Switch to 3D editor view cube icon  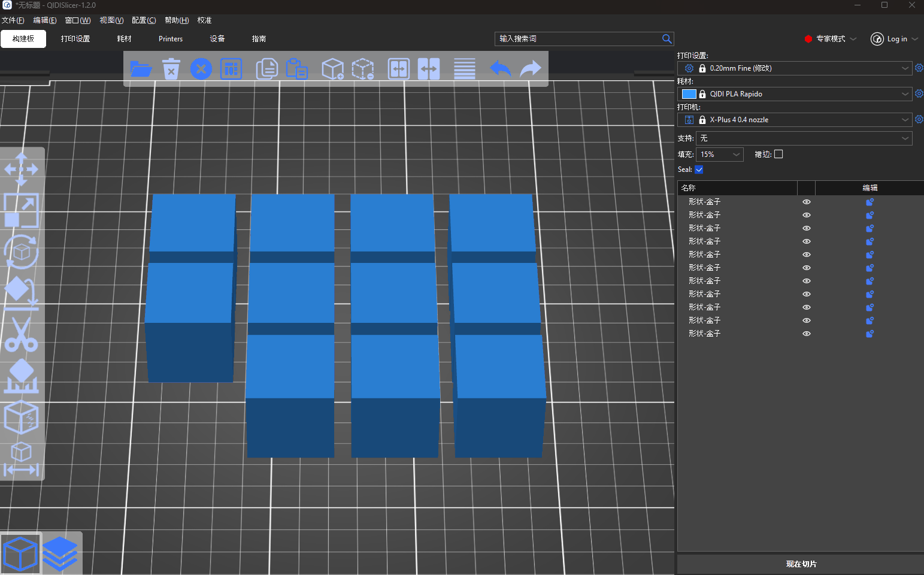pyautogui.click(x=21, y=554)
